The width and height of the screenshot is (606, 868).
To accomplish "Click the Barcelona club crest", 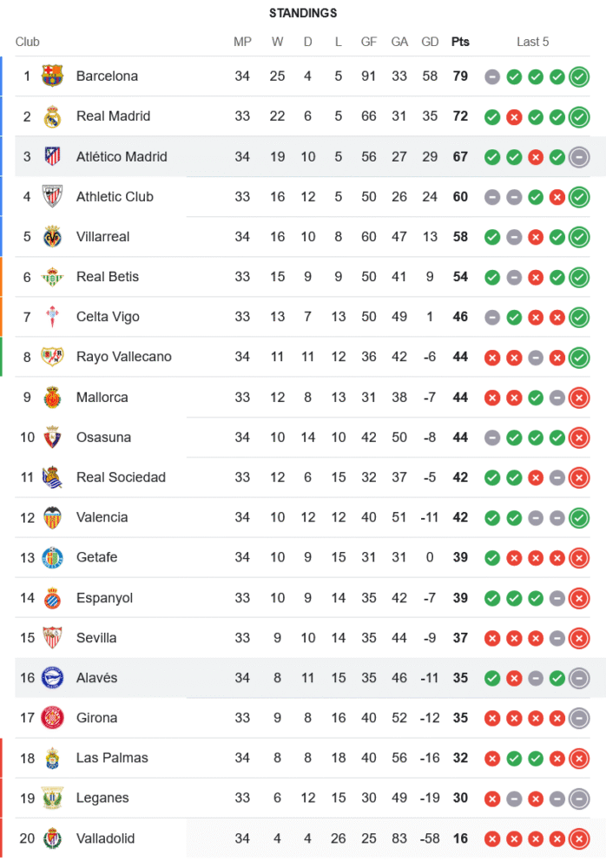I will point(52,76).
